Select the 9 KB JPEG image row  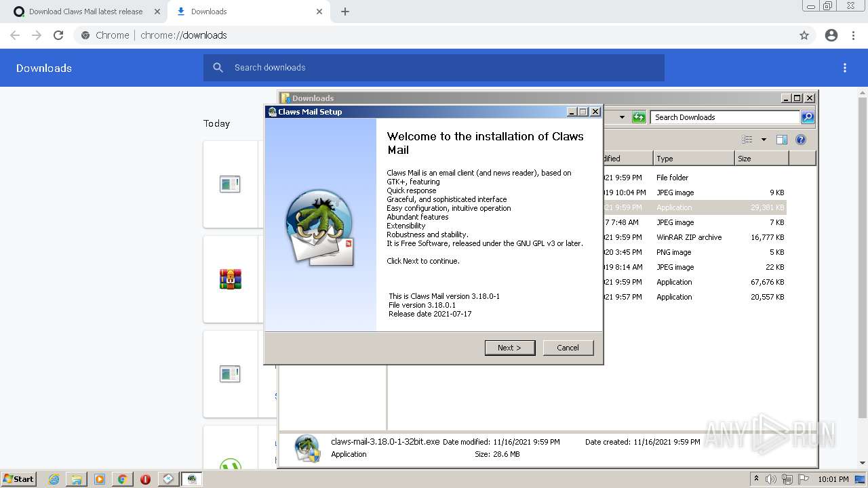tap(695, 192)
